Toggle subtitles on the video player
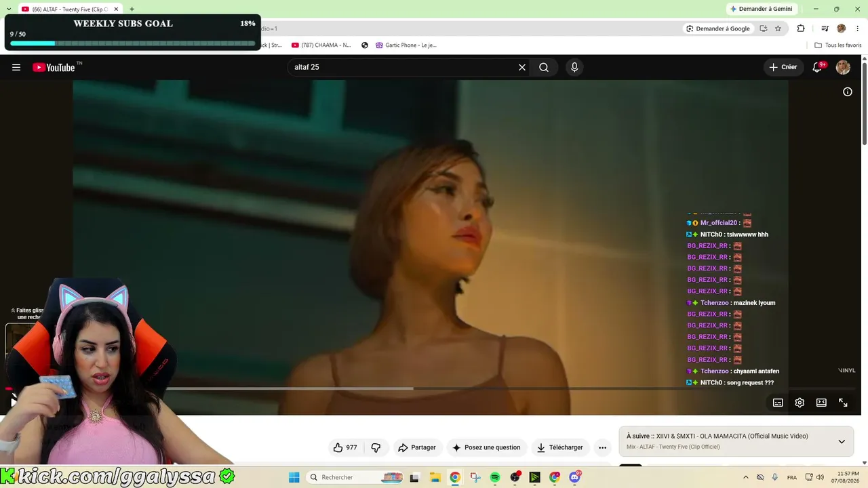868x488 pixels. (778, 403)
